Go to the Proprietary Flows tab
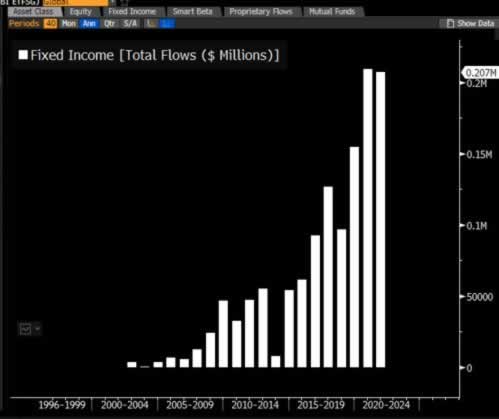The image size is (499, 419). pyautogui.click(x=261, y=11)
